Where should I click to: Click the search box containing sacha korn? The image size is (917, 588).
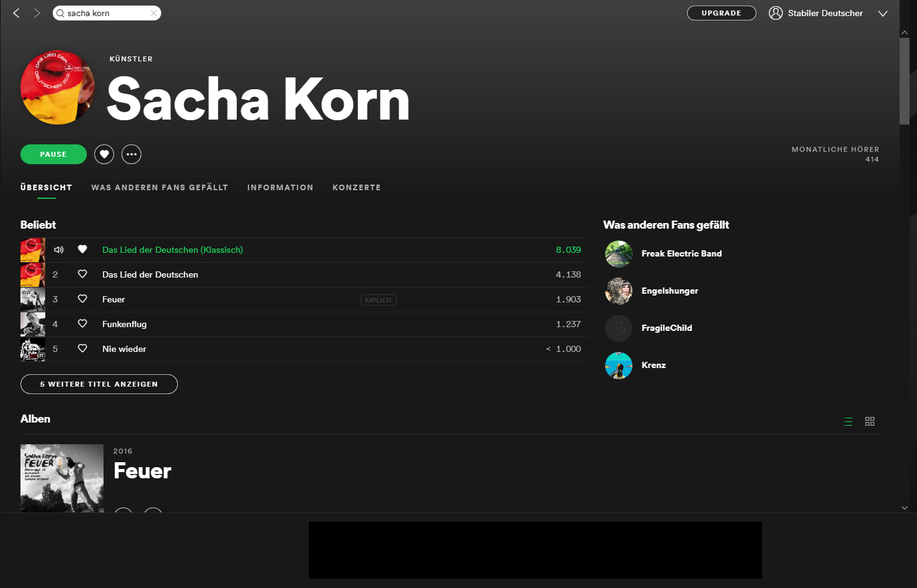(107, 13)
